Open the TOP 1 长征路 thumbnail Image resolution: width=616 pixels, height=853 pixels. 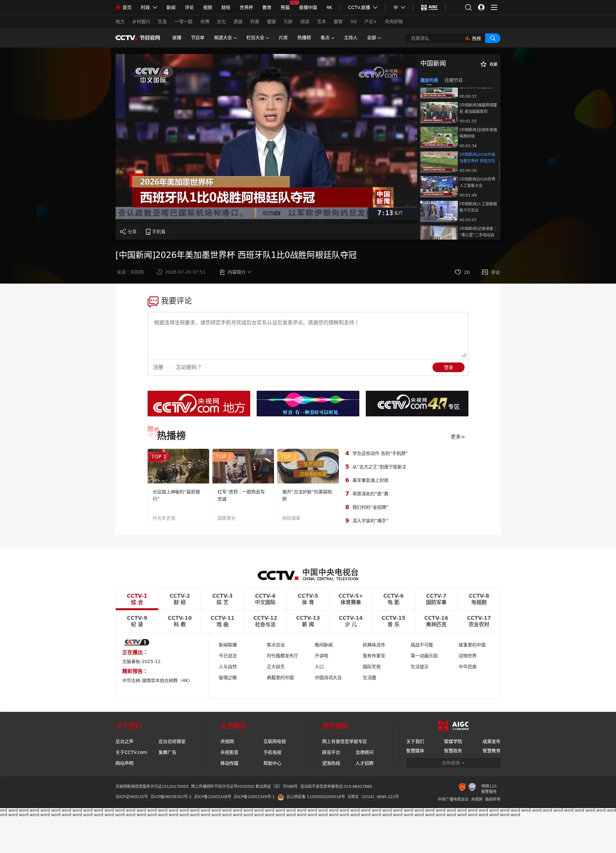(x=178, y=466)
